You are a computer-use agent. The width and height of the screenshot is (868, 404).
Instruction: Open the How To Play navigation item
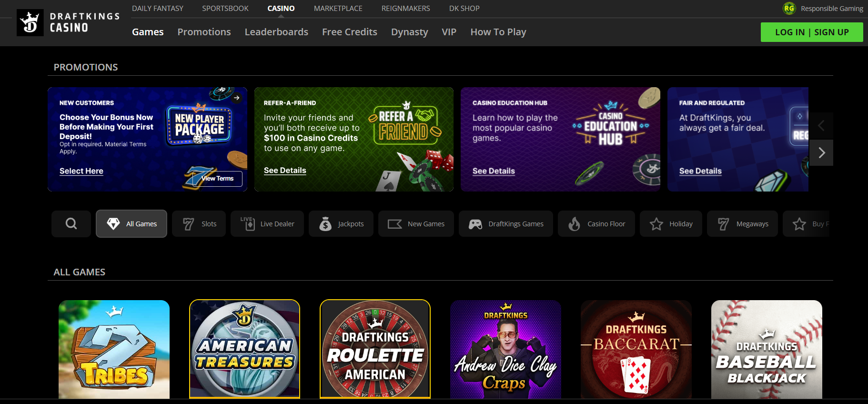click(498, 32)
